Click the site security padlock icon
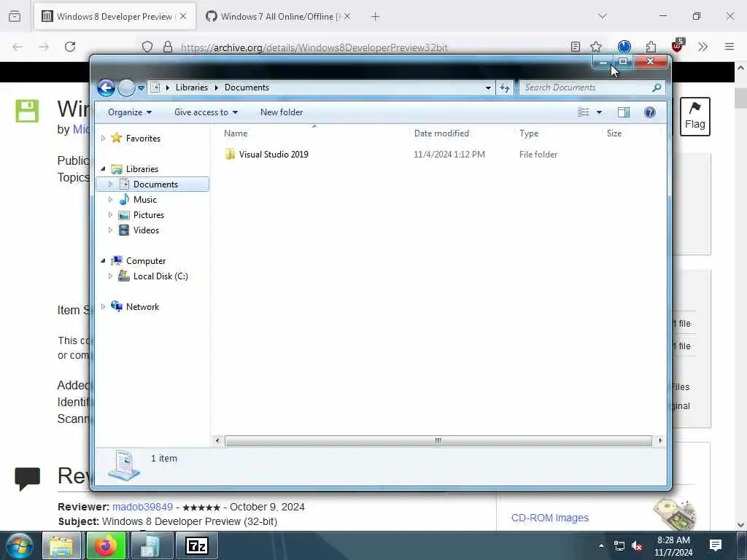 point(167,47)
